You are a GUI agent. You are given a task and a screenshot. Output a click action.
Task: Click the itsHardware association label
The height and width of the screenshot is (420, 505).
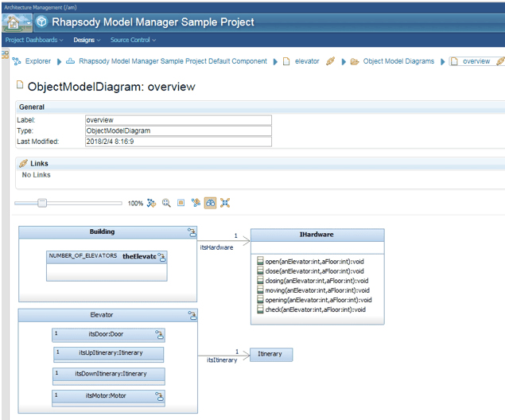point(216,247)
